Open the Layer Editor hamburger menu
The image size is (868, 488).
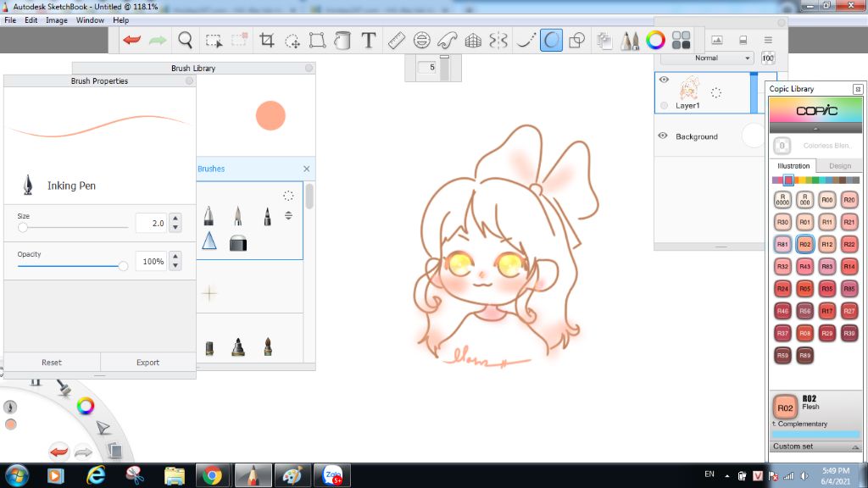tap(768, 40)
